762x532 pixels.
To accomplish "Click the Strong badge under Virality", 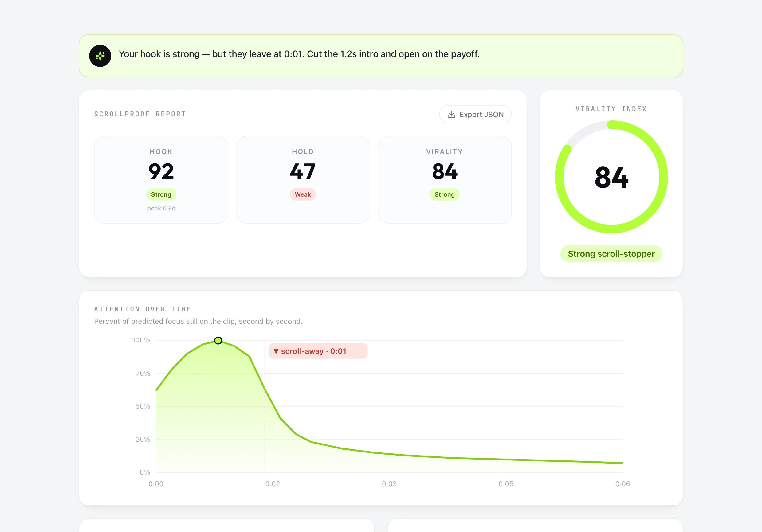I will [444, 194].
